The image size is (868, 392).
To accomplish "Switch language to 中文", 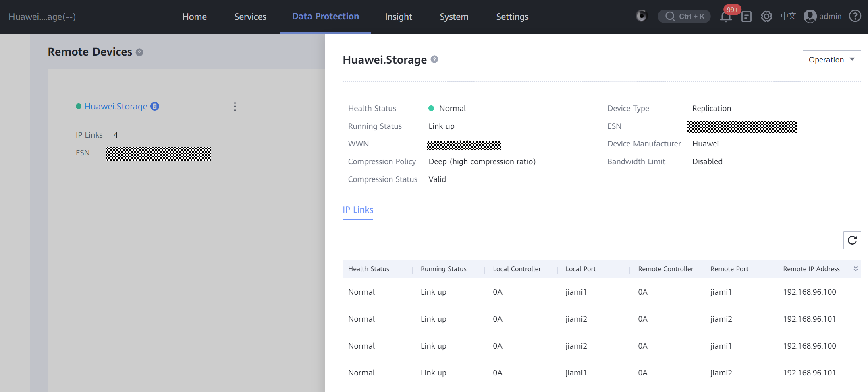I will click(x=788, y=16).
